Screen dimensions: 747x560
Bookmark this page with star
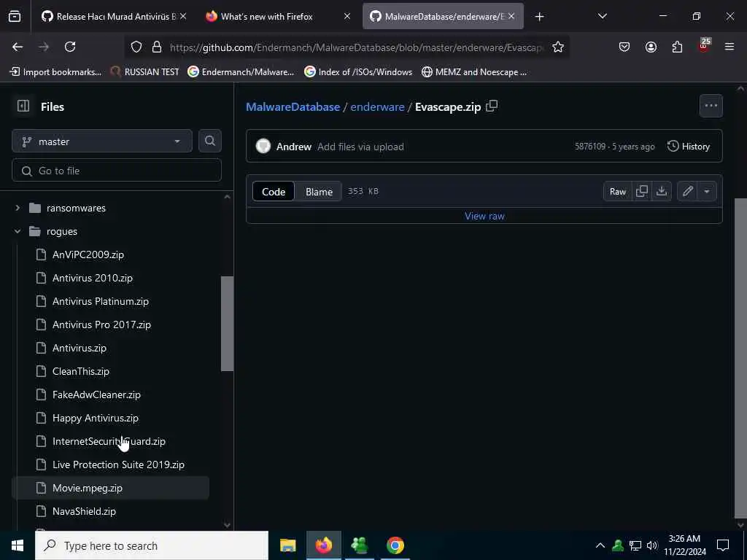(558, 47)
